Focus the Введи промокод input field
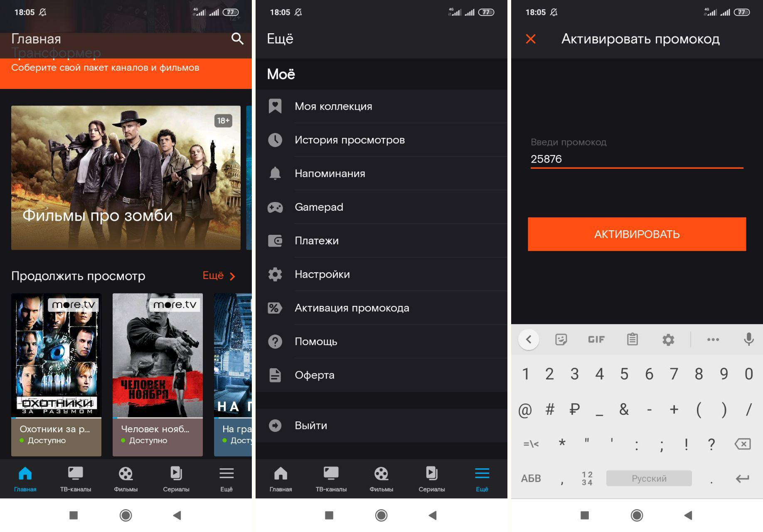The width and height of the screenshot is (763, 532). point(637,159)
